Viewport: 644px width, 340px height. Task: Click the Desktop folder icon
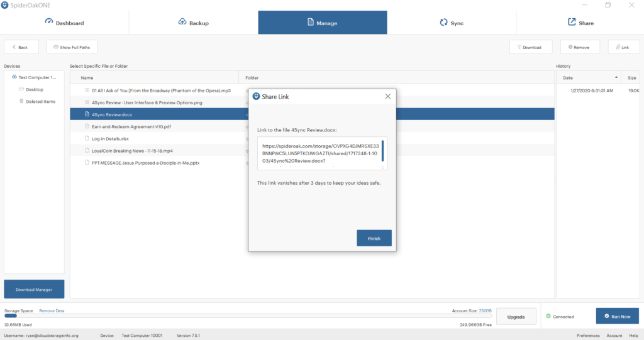pyautogui.click(x=21, y=89)
